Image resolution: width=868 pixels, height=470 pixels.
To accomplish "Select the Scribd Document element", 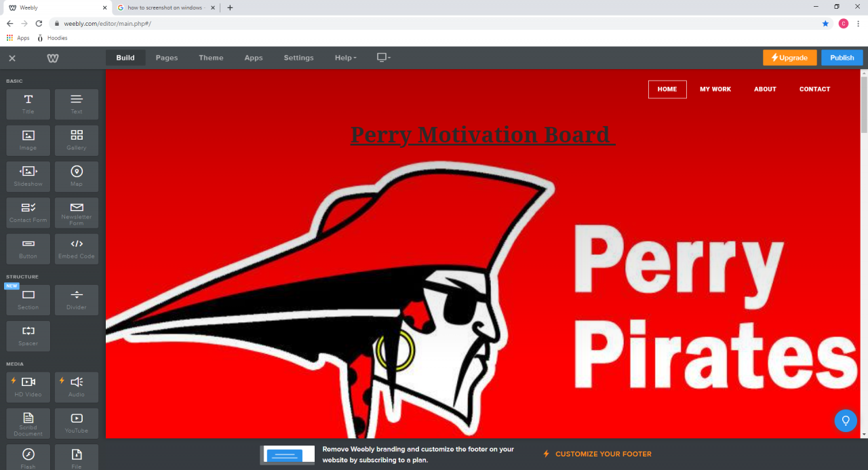I will pos(28,423).
